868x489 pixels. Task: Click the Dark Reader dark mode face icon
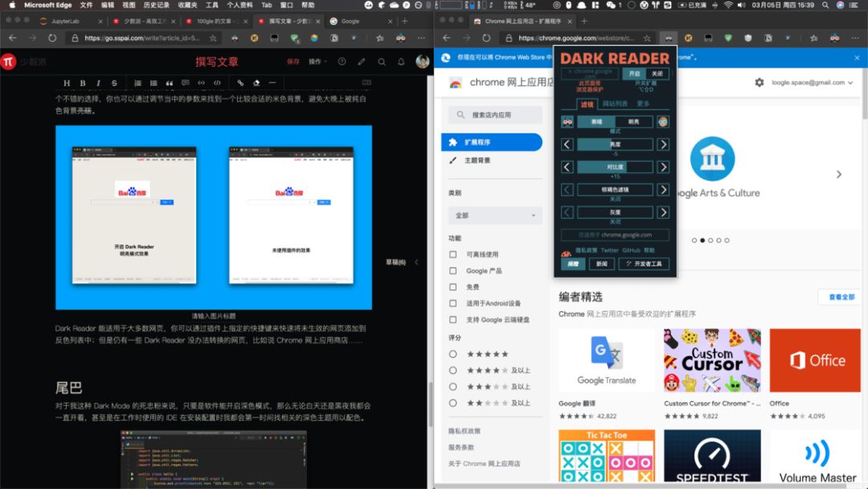pos(567,121)
